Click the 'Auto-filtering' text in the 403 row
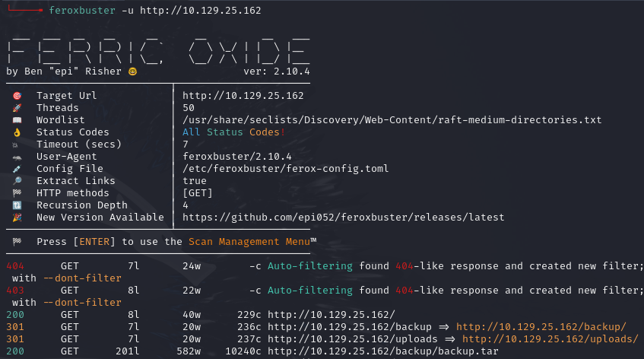This screenshot has height=359, width=644. (x=310, y=291)
